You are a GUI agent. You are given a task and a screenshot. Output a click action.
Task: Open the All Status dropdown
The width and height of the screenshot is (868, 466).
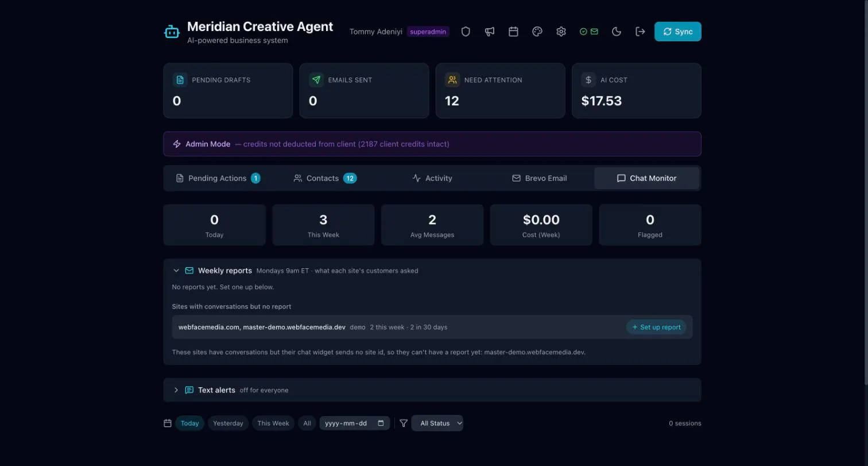point(437,423)
